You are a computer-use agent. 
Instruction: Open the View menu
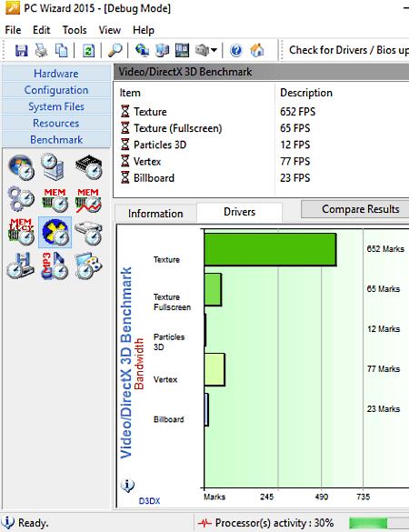coord(110,30)
